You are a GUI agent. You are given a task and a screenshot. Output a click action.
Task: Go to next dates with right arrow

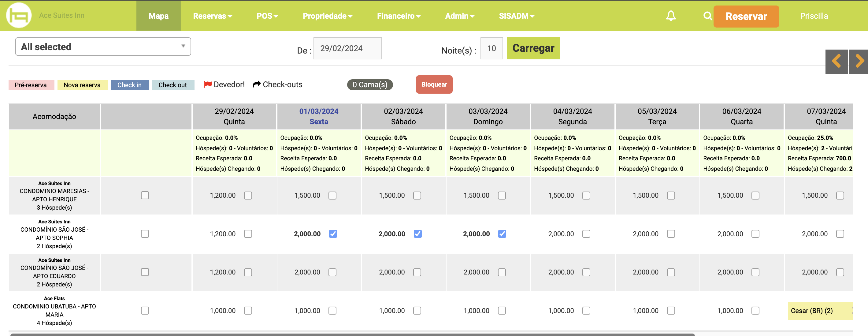click(859, 61)
